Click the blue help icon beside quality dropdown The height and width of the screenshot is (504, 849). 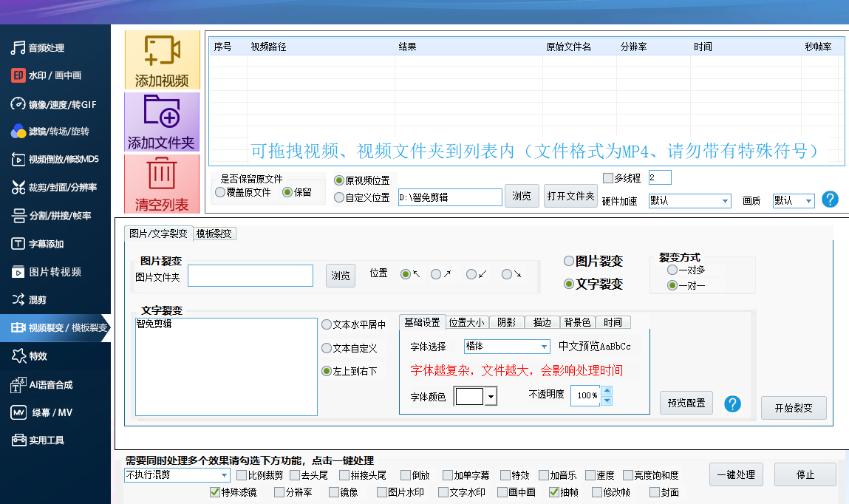[830, 200]
